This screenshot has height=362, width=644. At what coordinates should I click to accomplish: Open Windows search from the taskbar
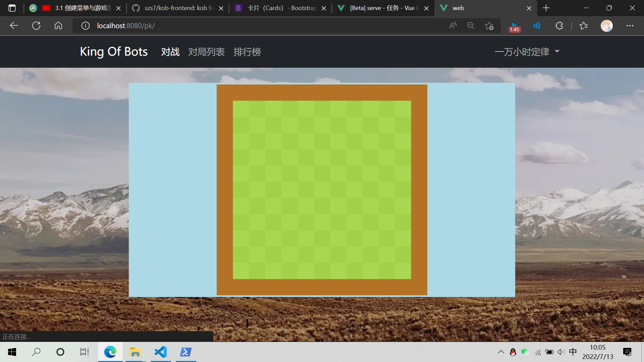(36, 352)
